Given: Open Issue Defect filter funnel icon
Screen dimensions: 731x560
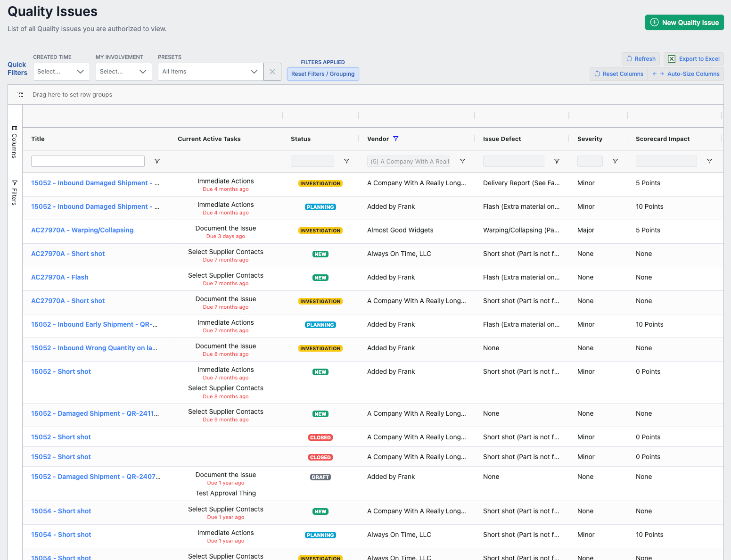Looking at the screenshot, I should (557, 161).
